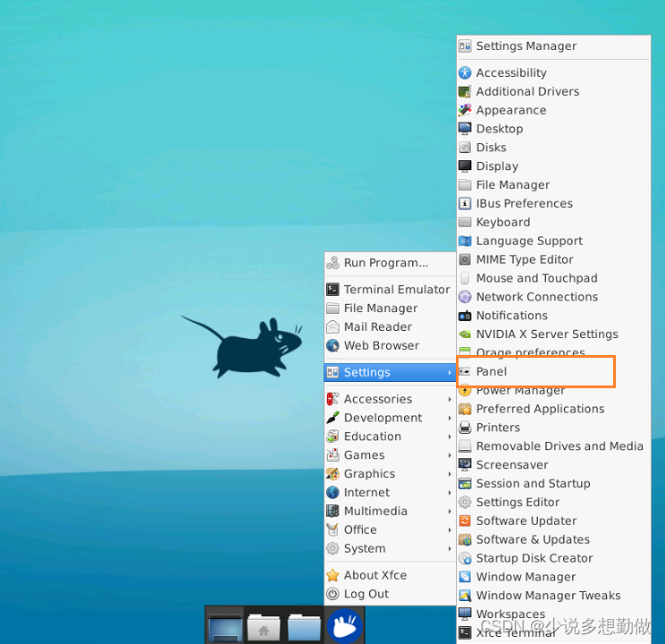Click the IBus Preferences icon

click(465, 204)
